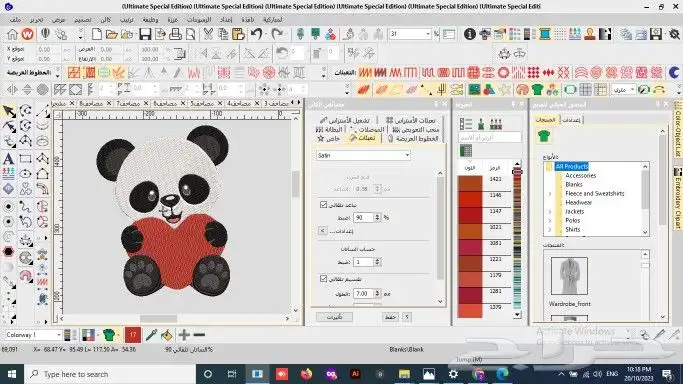Click the red Wilcom W icon

point(27,34)
